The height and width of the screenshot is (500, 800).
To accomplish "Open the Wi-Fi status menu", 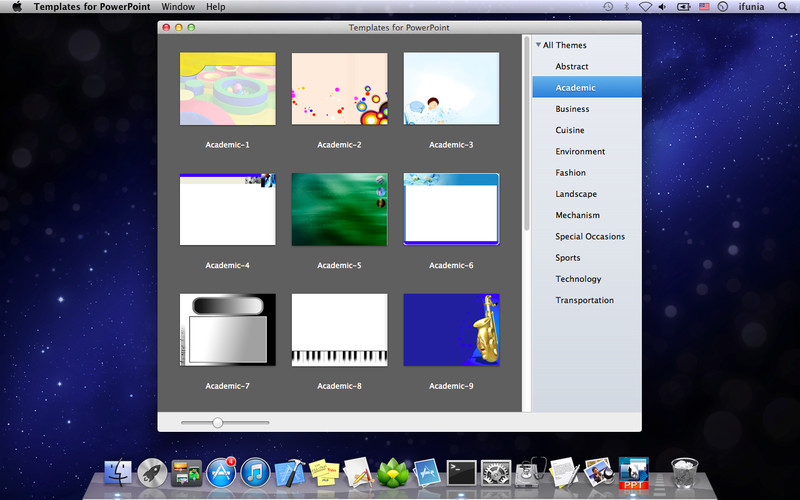I will coord(645,7).
